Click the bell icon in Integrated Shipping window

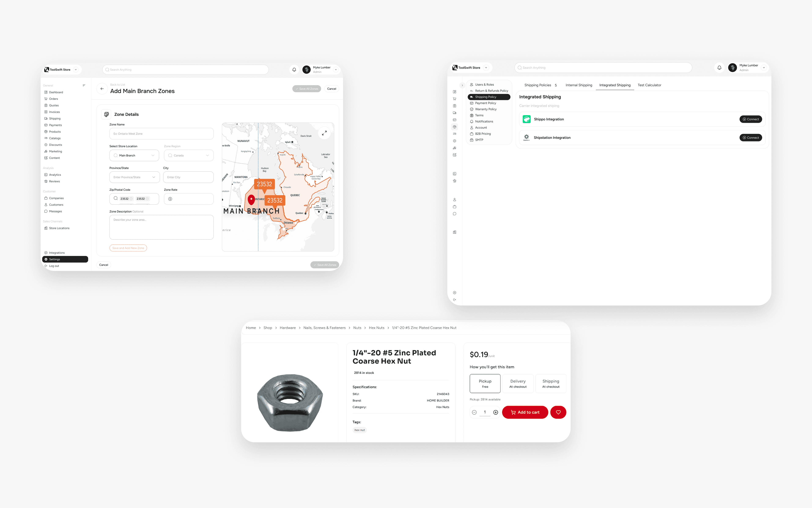719,68
